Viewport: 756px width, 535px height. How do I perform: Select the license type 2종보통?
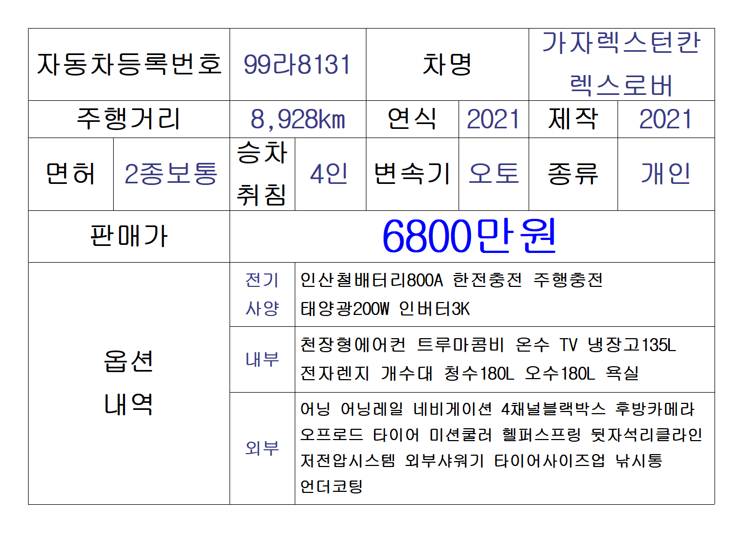point(171,174)
